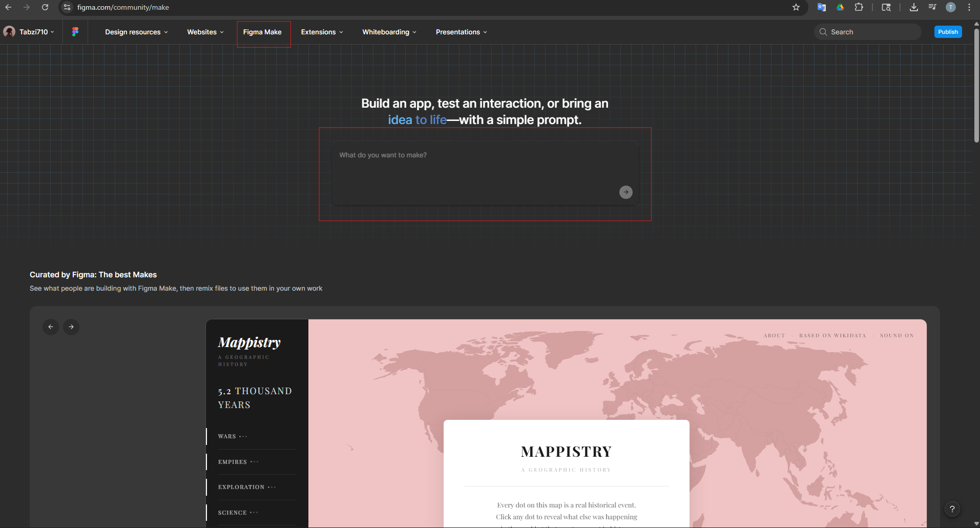
Task: Open browser downloads icon
Action: (914, 7)
